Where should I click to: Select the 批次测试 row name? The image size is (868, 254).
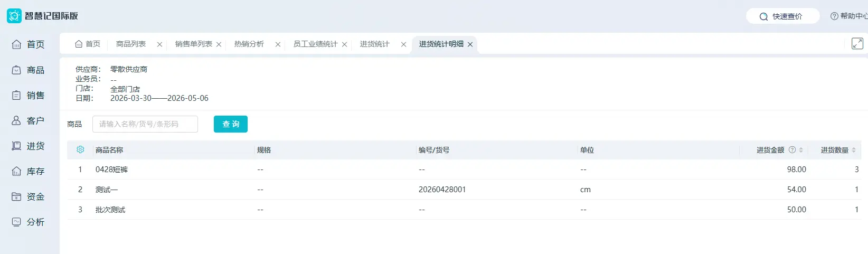pyautogui.click(x=110, y=210)
